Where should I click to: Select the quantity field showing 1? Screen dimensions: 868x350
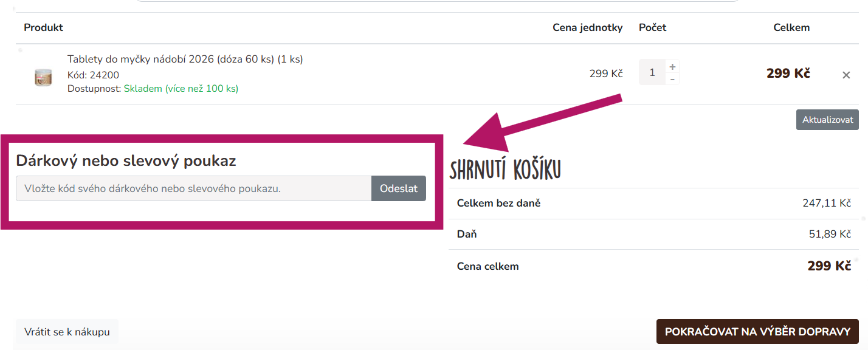pyautogui.click(x=652, y=72)
